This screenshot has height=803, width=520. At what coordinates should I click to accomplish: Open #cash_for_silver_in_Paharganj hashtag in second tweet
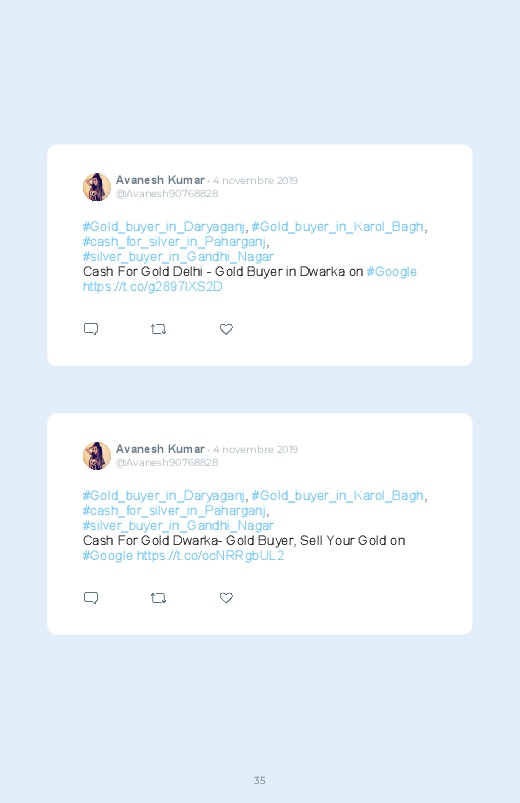[x=174, y=511]
